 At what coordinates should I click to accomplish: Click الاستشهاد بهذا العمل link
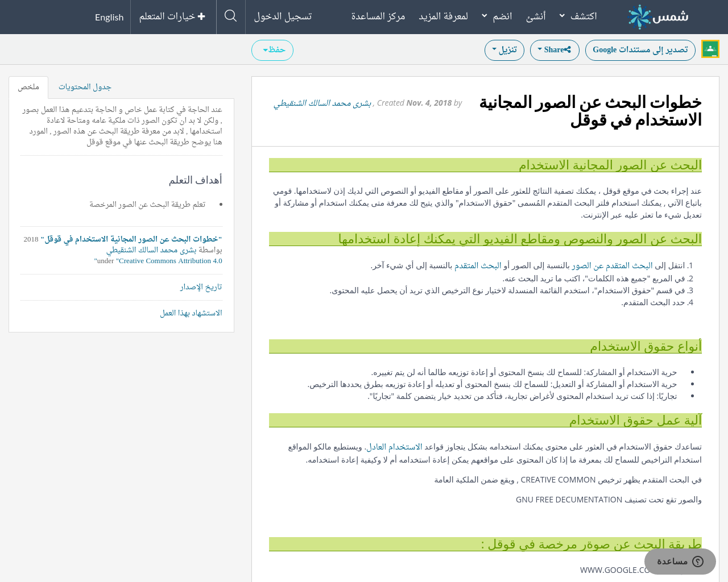[191, 313]
